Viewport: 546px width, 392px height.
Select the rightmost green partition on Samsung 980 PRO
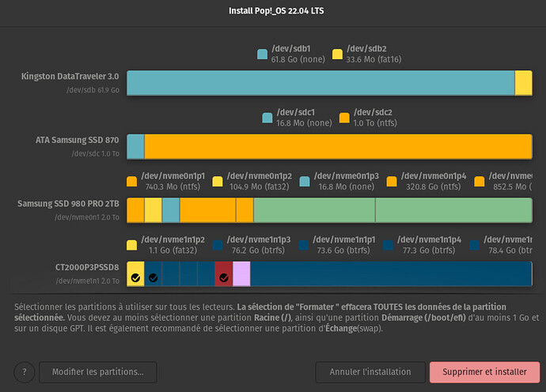pos(453,210)
